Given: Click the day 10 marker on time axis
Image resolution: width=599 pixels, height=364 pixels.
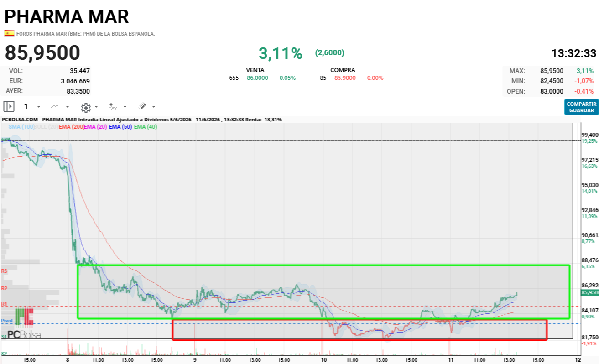Looking at the screenshot, I should (324, 360).
